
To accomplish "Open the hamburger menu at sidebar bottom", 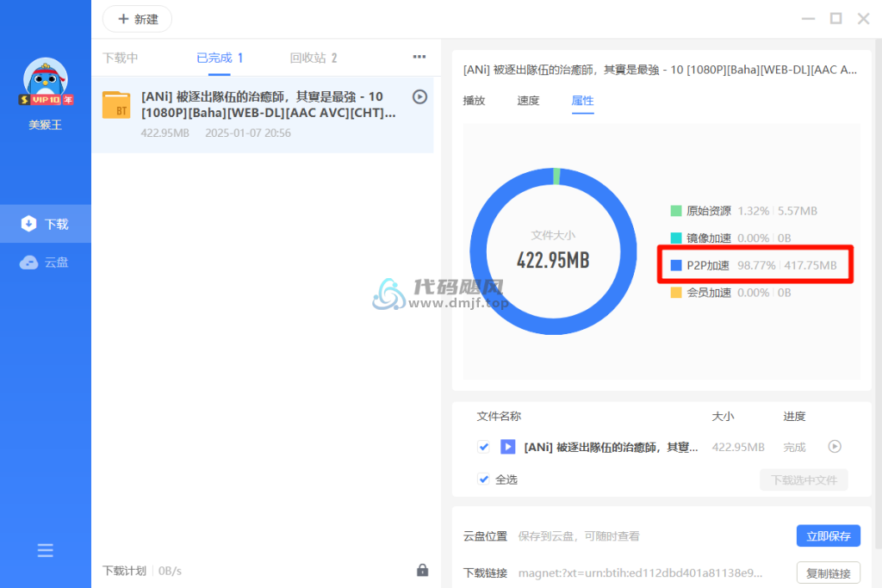I will pos(46,550).
